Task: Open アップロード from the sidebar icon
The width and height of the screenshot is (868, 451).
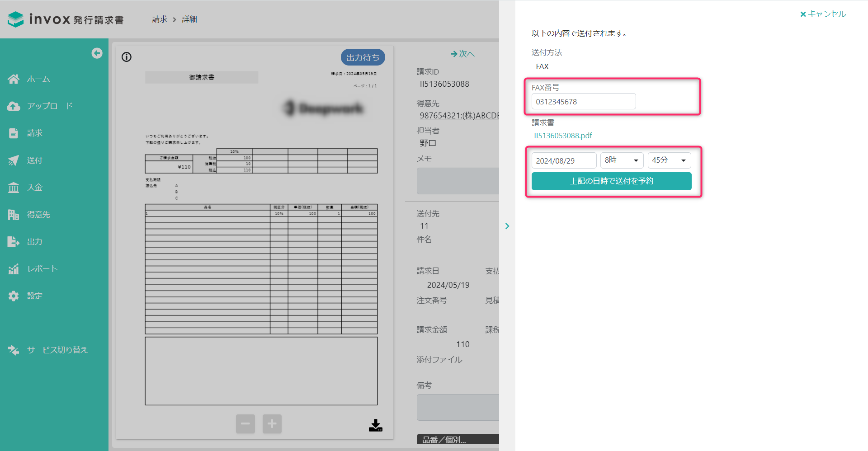Action: click(14, 106)
